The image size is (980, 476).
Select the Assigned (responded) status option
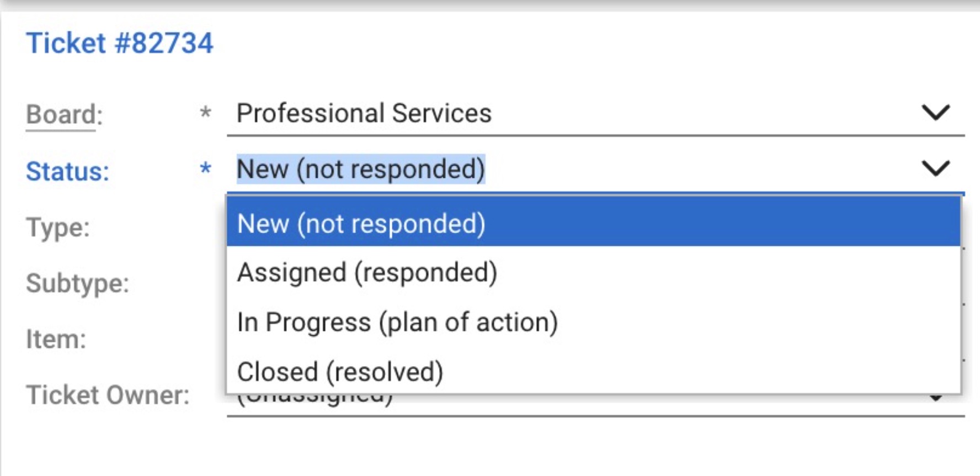[366, 272]
